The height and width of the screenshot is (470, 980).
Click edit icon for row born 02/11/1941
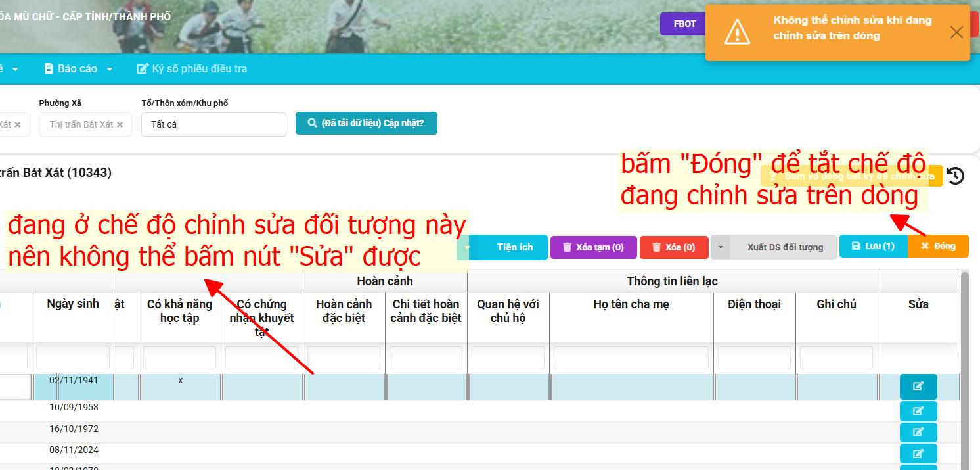[x=918, y=387]
